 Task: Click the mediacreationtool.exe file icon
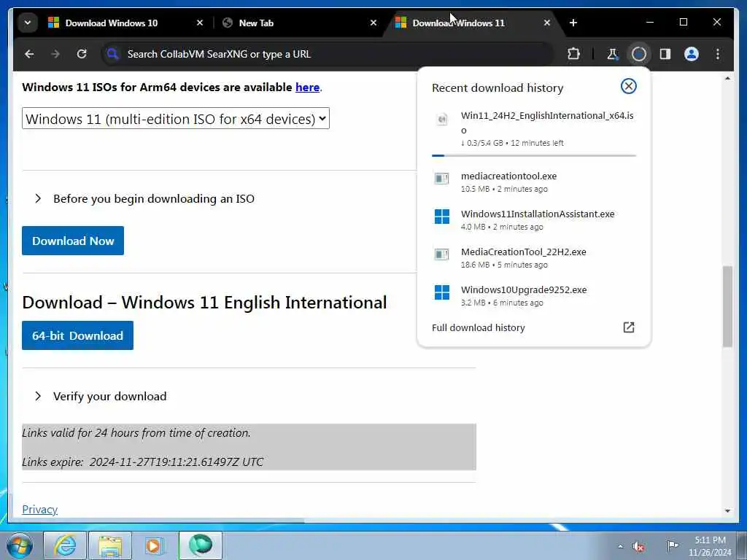441,179
